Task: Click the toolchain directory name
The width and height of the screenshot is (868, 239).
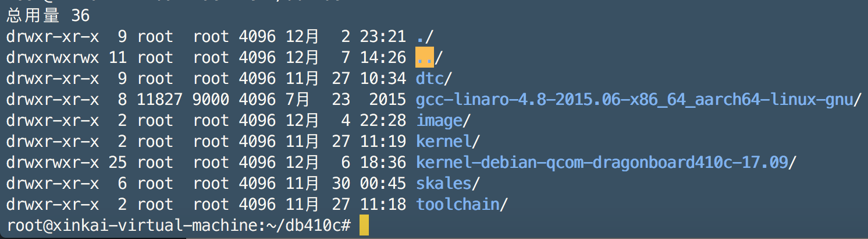Action: tap(458, 205)
